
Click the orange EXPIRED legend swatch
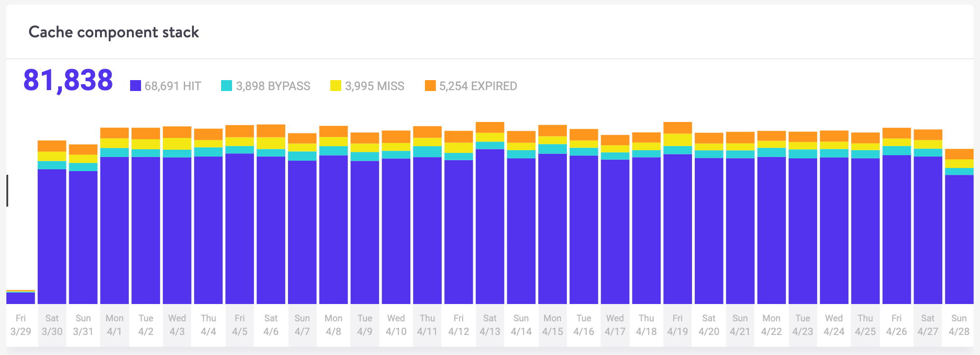click(430, 86)
